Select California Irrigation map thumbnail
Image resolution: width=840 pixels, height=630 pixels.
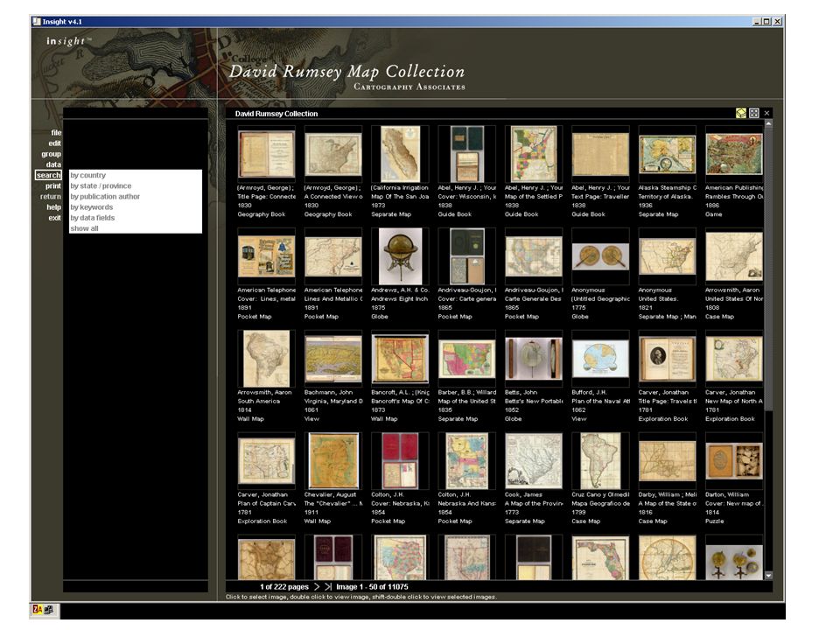pyautogui.click(x=400, y=154)
